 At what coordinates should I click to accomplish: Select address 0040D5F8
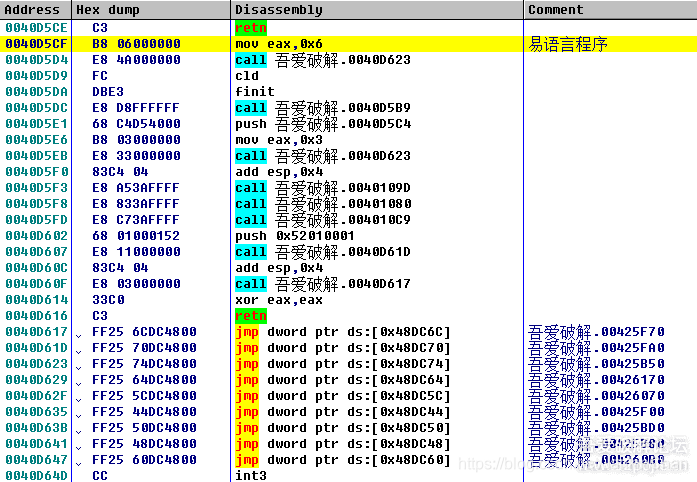[x=36, y=204]
